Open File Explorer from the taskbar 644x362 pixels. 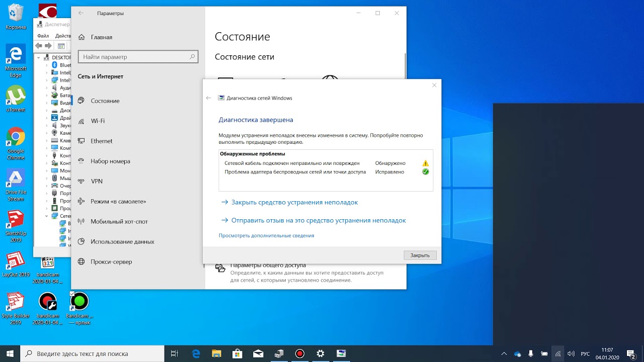tap(216, 353)
